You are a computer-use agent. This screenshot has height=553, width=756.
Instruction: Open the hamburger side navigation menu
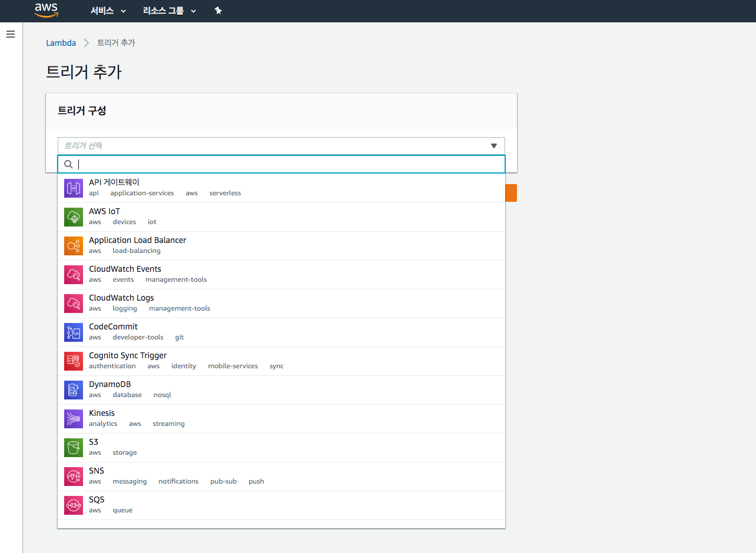pyautogui.click(x=10, y=34)
